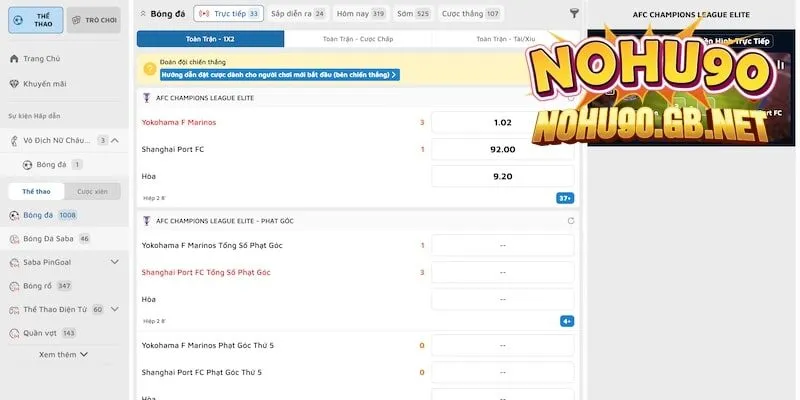The image size is (800, 400).
Task: Click the esports icon beside Thể Thao Điện Tử
Action: point(14,310)
